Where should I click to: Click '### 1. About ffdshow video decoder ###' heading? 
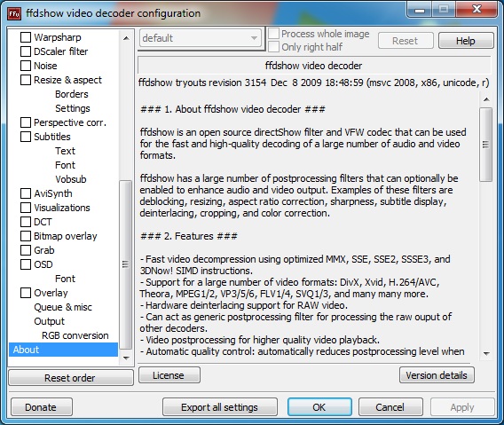tap(232, 109)
